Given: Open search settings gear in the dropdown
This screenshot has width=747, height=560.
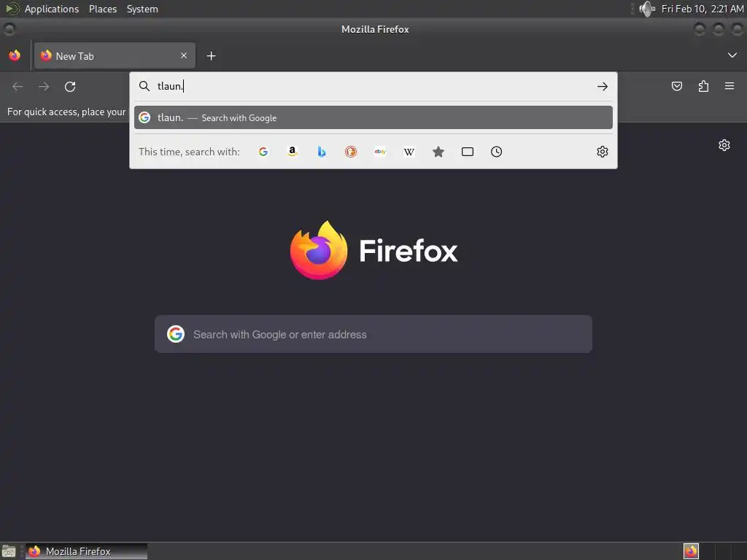Looking at the screenshot, I should point(602,152).
